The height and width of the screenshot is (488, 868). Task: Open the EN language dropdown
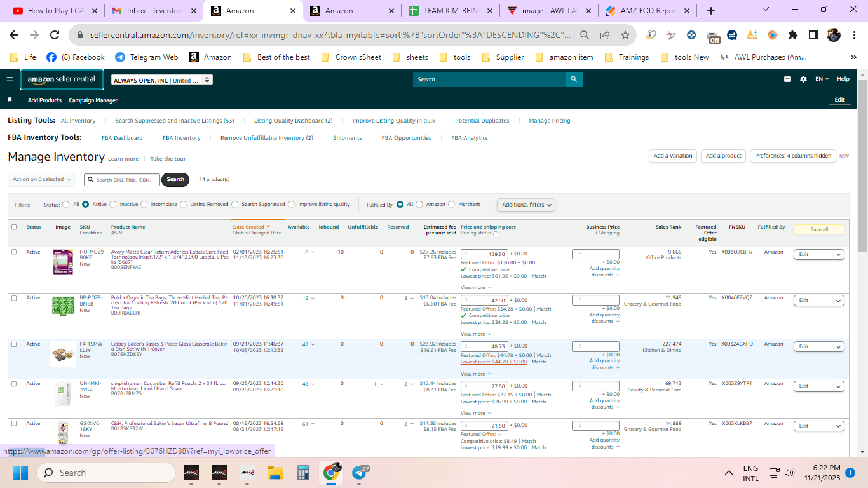click(822, 79)
